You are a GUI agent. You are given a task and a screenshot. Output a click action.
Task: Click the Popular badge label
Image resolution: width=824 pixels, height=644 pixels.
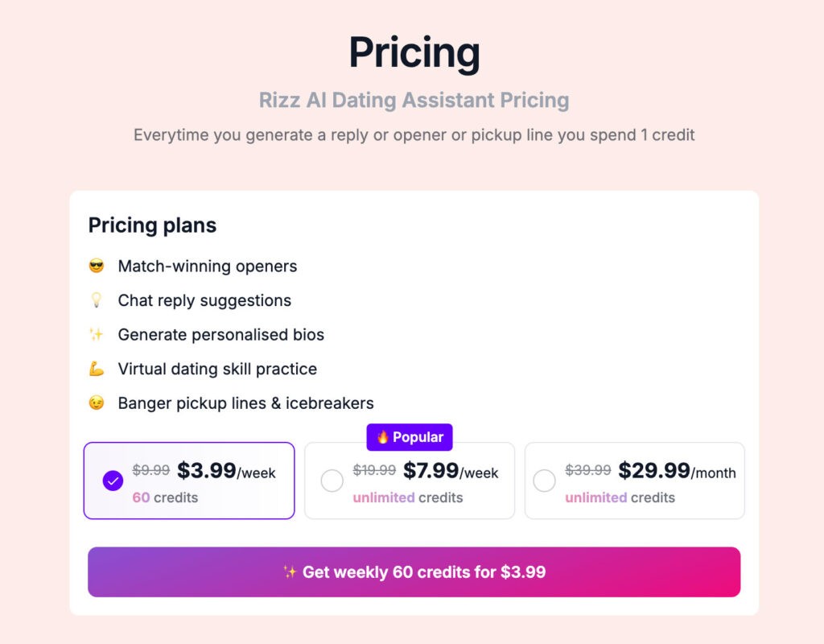coord(418,437)
